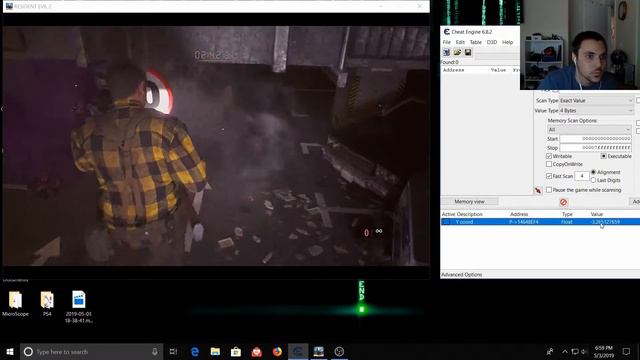The image size is (640, 360).
Task: Click the Stop address input field
Action: [596, 147]
